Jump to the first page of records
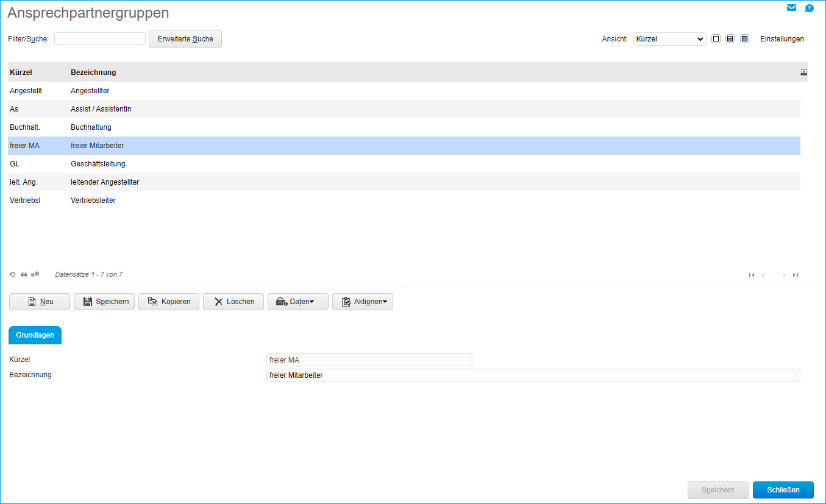Screen dimensions: 826x504 coord(752,275)
